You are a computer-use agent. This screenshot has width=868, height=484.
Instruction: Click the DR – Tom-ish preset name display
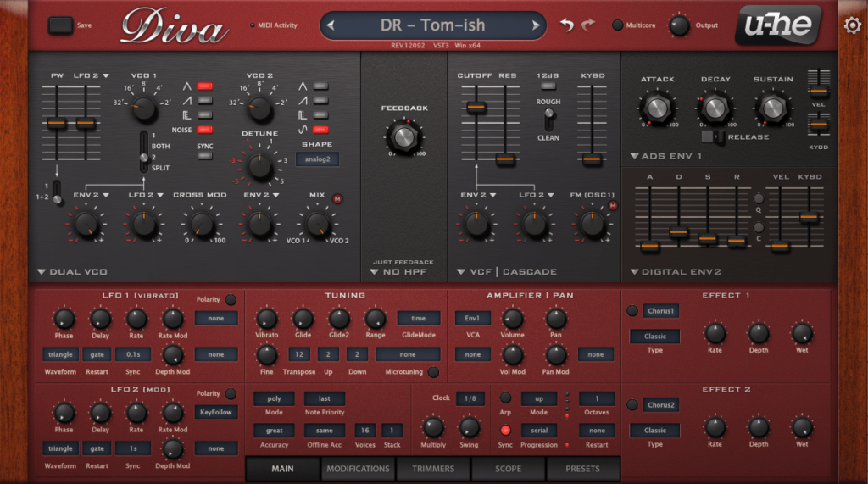(432, 25)
